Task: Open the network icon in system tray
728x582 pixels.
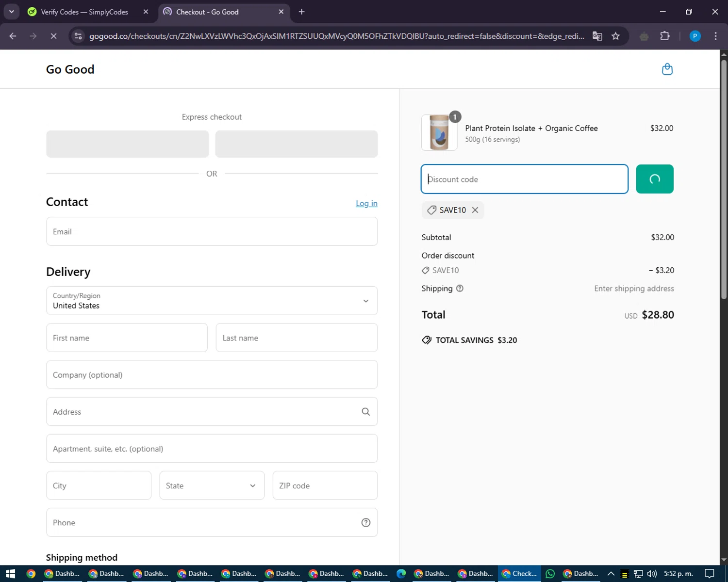Action: point(638,574)
